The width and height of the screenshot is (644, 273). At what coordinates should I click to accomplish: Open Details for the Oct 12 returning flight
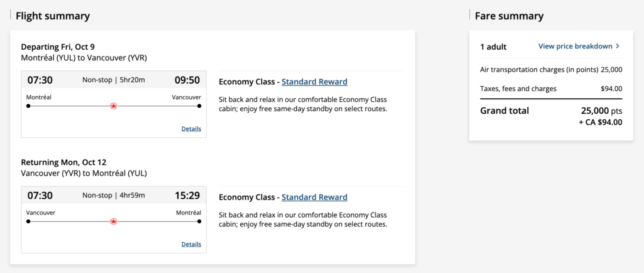191,244
